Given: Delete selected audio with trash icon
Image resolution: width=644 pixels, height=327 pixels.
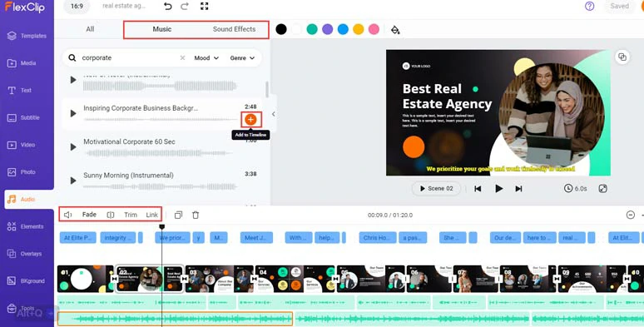Looking at the screenshot, I should 196,215.
